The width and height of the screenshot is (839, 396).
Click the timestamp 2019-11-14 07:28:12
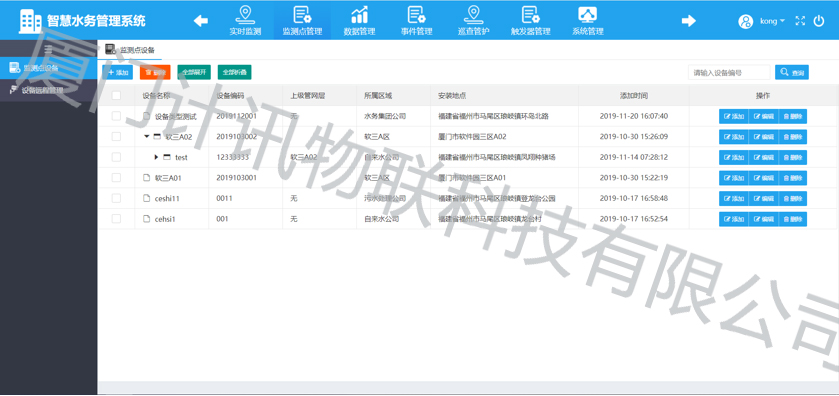click(x=634, y=157)
